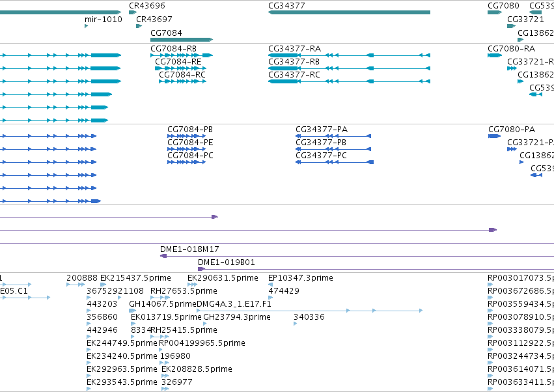The height and width of the screenshot is (392, 554).
Task: Select the 442946 feature label
Action: click(x=102, y=330)
